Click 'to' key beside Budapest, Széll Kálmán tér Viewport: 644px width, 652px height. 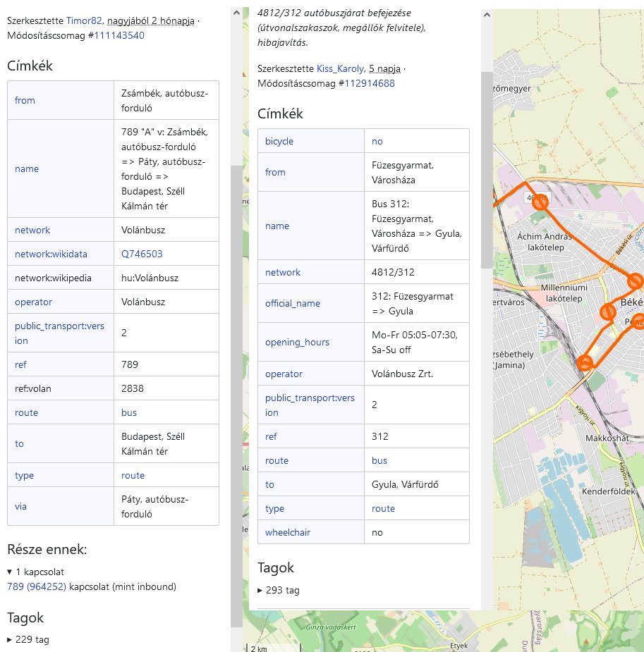click(x=19, y=443)
